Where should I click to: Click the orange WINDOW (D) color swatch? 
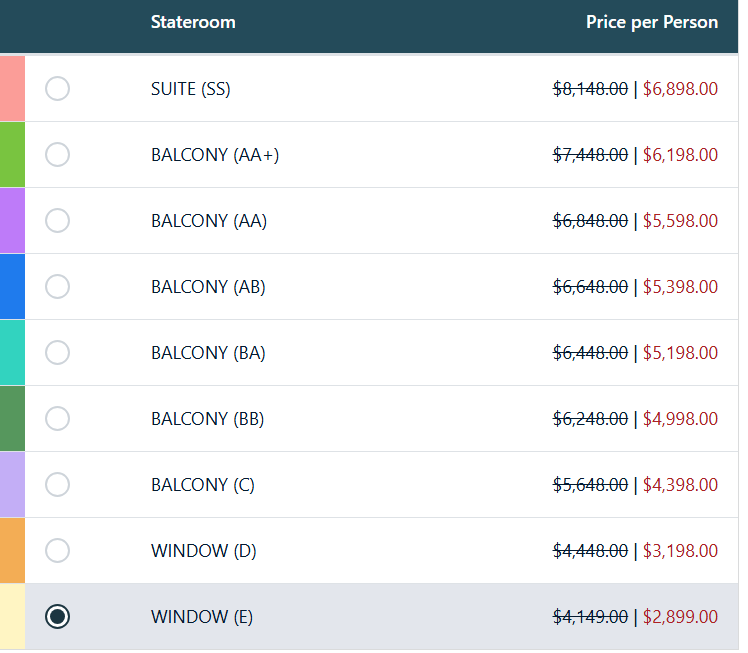point(12,550)
